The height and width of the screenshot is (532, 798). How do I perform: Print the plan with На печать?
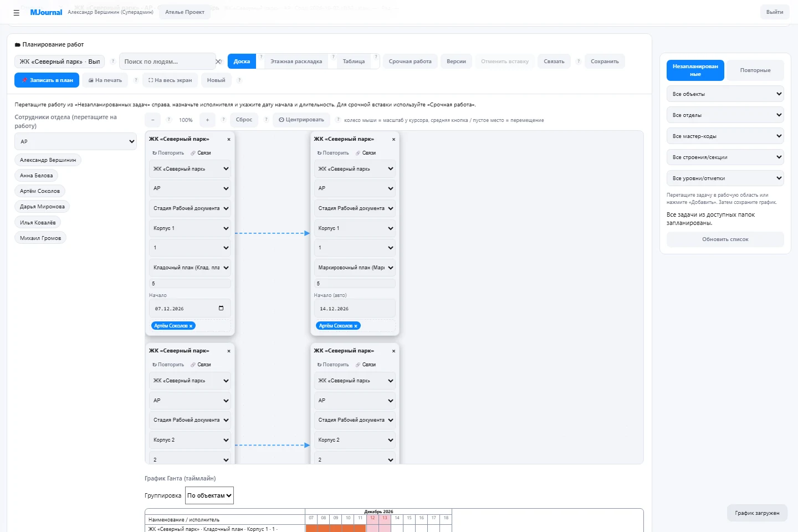point(105,80)
